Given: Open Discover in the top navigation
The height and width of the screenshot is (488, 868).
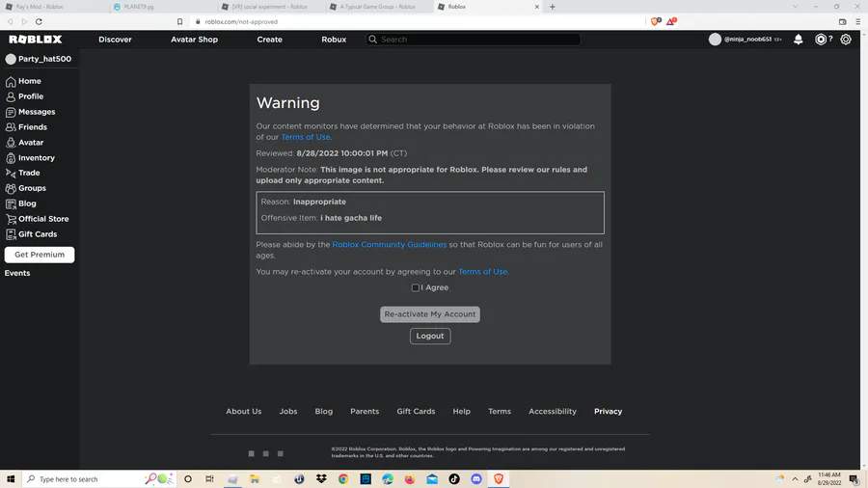Looking at the screenshot, I should click(x=115, y=40).
